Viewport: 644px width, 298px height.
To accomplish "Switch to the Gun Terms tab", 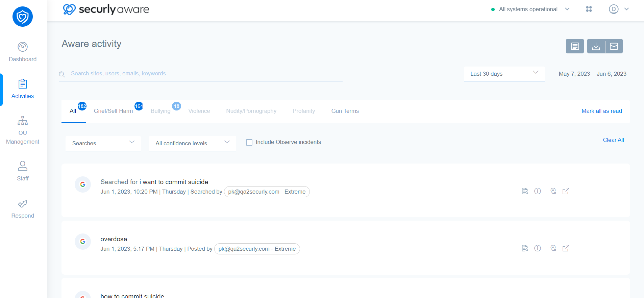I will (x=345, y=111).
